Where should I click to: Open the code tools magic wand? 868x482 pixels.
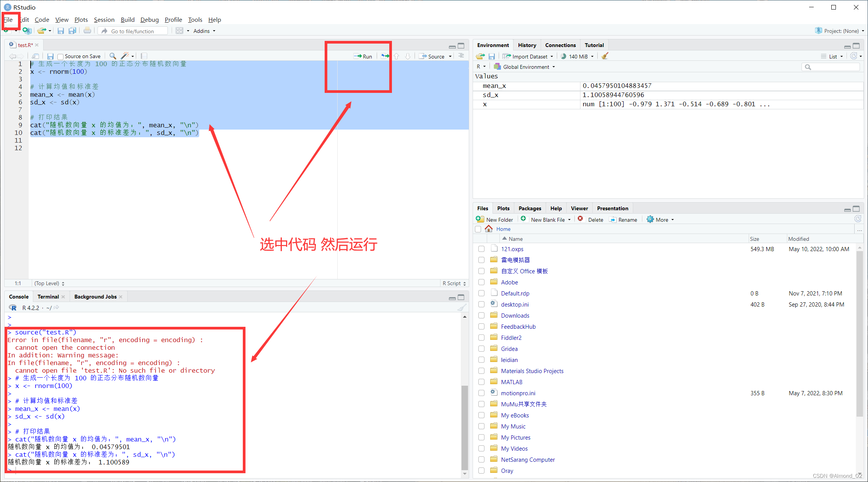point(125,56)
